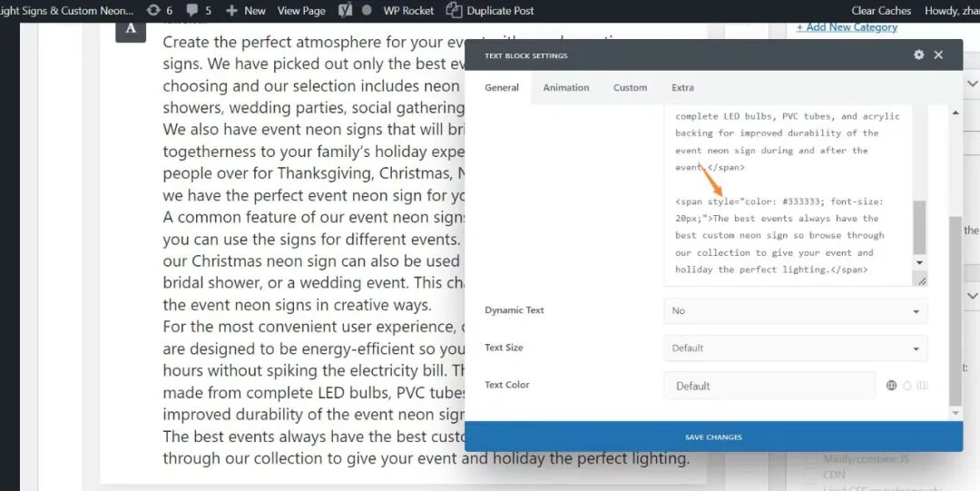This screenshot has height=491, width=980.
Task: Click the columns icon beside Text Color
Action: pyautogui.click(x=922, y=386)
